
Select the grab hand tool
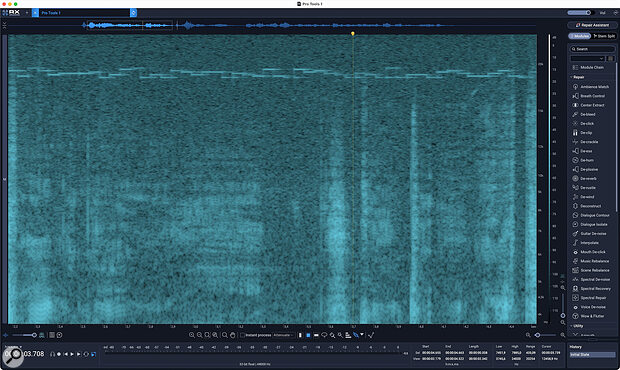pos(232,335)
